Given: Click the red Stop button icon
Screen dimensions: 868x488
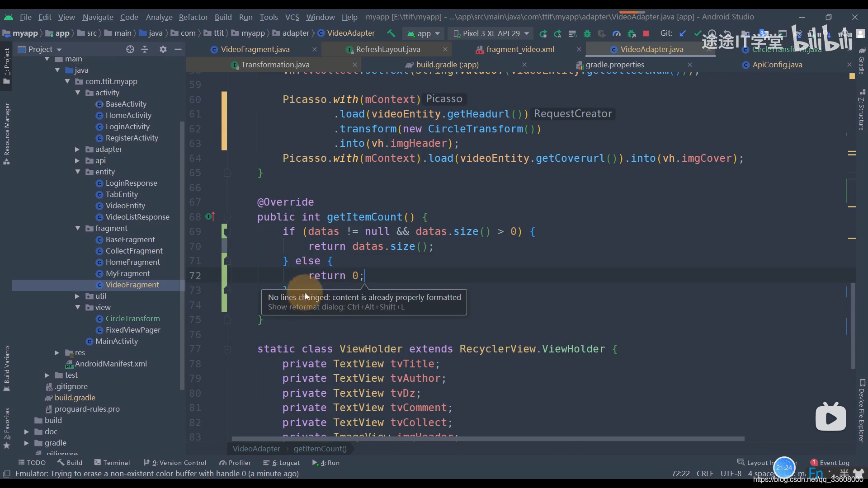Looking at the screenshot, I should 646,33.
